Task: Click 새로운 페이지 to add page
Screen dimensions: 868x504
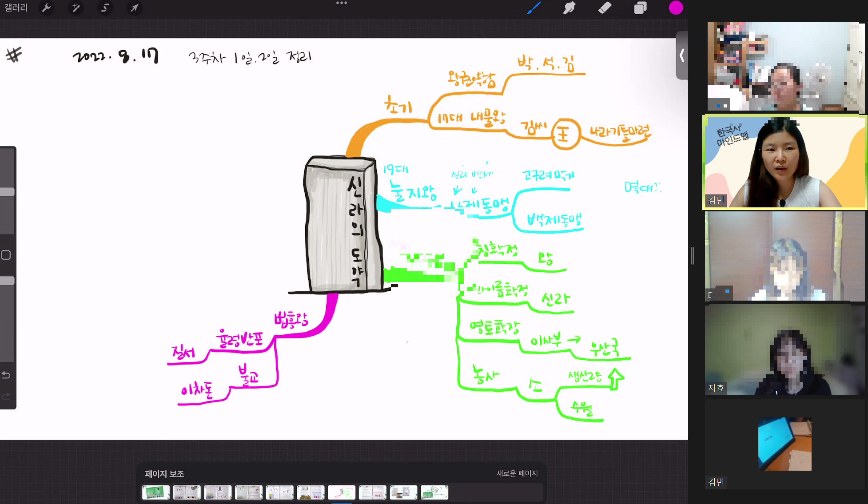Action: tap(517, 473)
